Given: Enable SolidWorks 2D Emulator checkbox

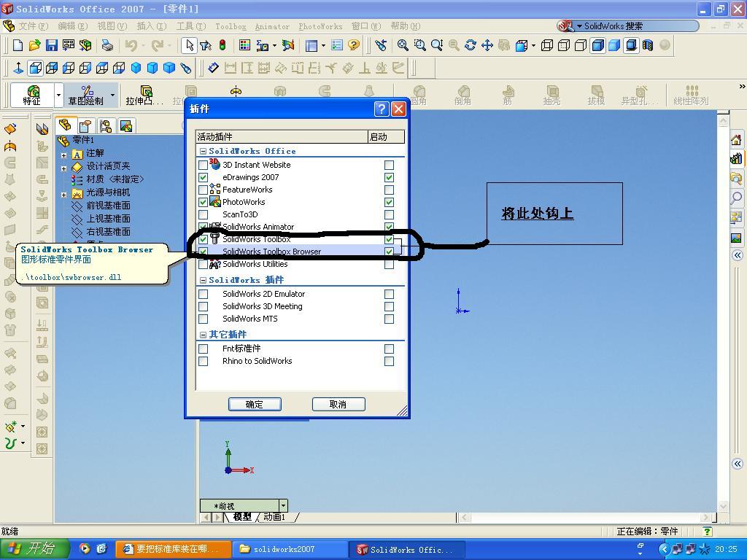Looking at the screenshot, I should tap(203, 294).
